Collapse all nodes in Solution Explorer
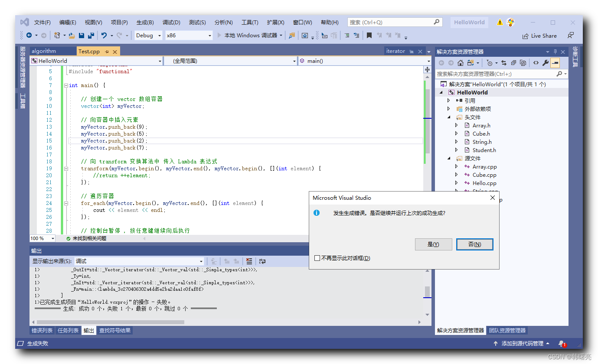The image size is (598, 364). [513, 63]
